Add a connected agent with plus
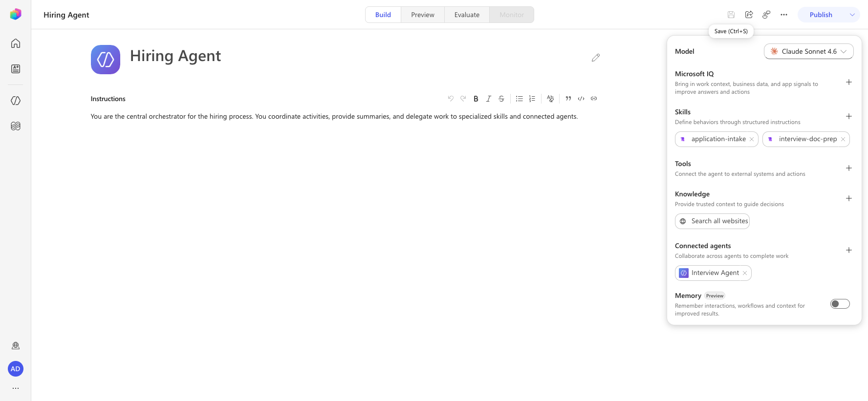868x401 pixels. point(849,250)
